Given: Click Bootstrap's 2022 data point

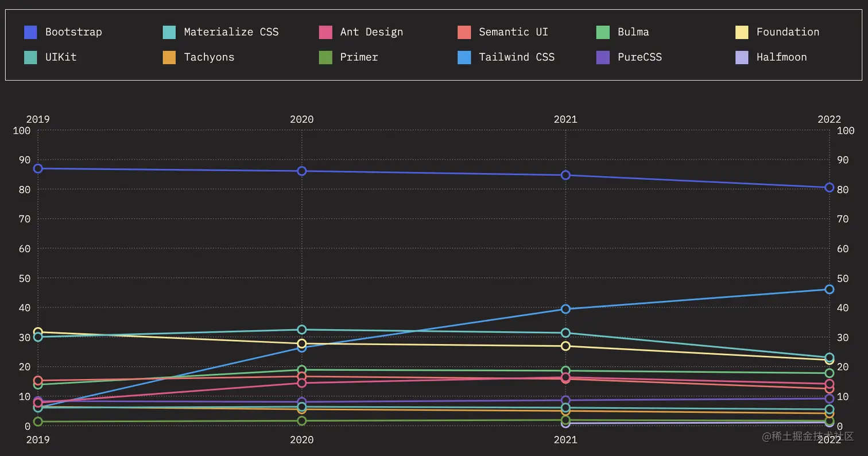Looking at the screenshot, I should pos(830,188).
